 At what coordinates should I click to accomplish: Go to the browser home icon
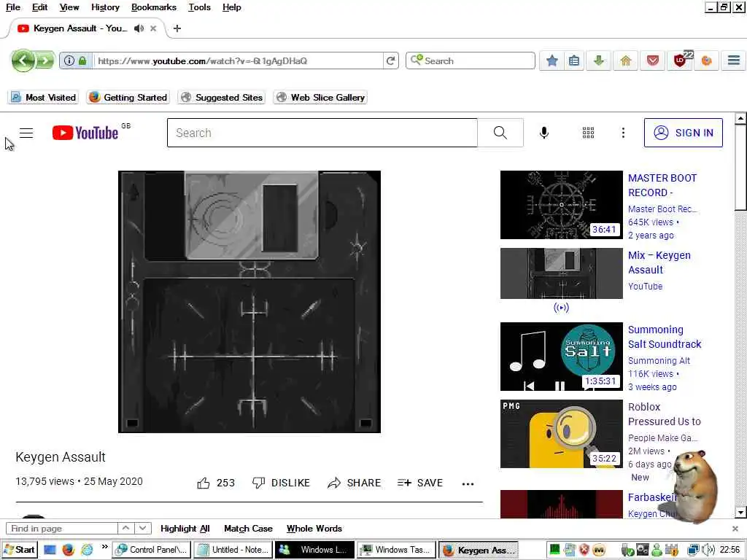click(625, 61)
